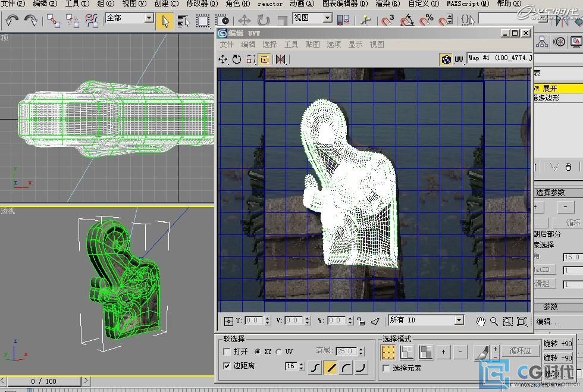Screen dimensions: 583x392
Task: Open the MAXScript menu
Action: (468, 4)
